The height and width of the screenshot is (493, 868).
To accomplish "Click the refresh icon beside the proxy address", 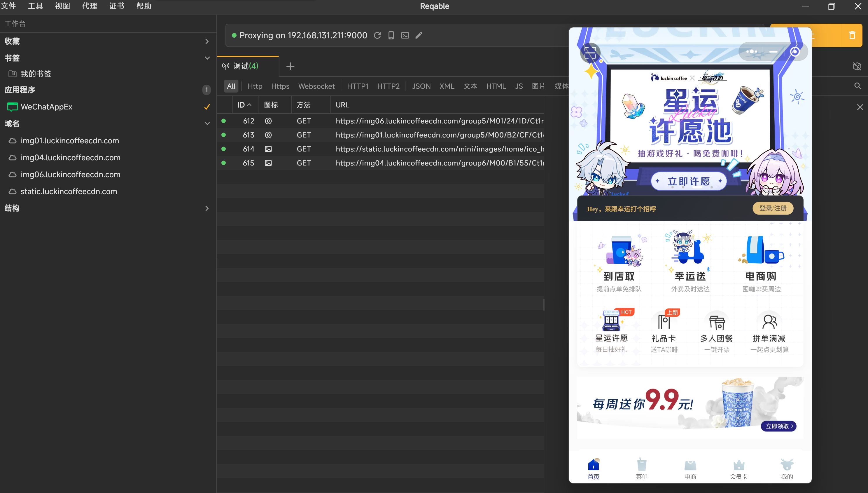I will coord(377,35).
